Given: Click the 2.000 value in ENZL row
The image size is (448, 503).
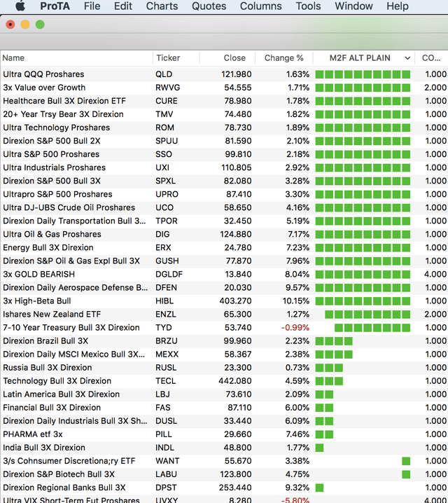Looking at the screenshot, I should 435,315.
